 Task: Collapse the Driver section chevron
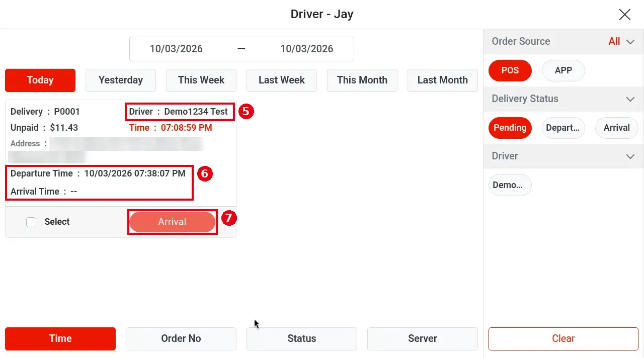(630, 157)
